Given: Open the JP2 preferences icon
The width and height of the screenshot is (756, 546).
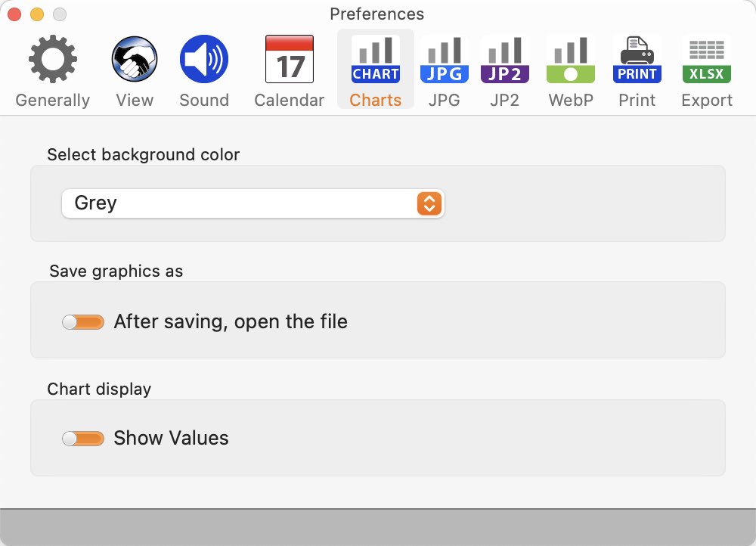Looking at the screenshot, I should click(x=505, y=59).
